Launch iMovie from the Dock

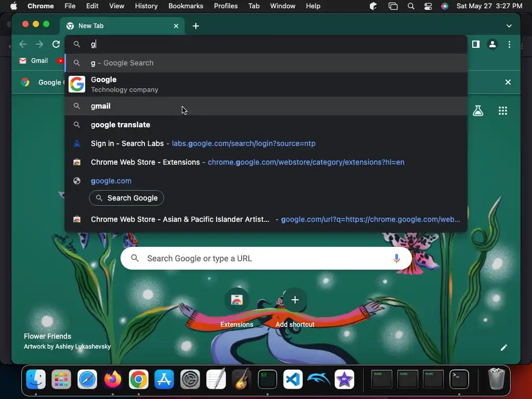click(x=344, y=379)
